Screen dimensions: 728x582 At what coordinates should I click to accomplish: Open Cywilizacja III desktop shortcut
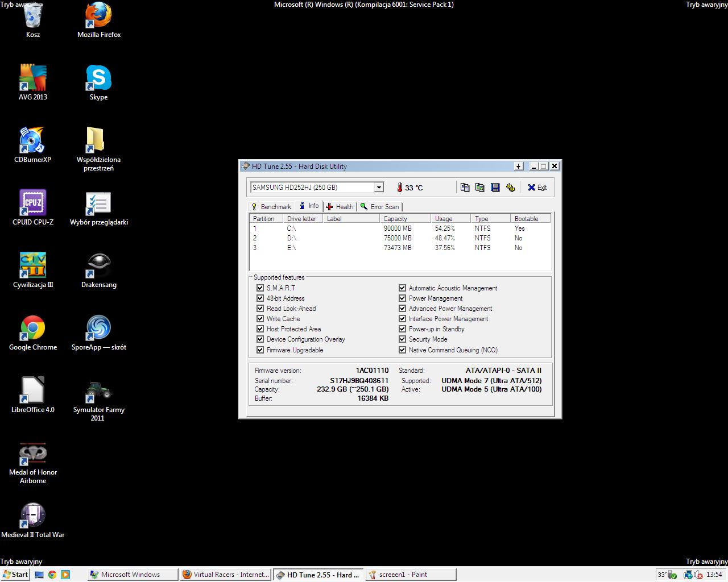point(33,271)
